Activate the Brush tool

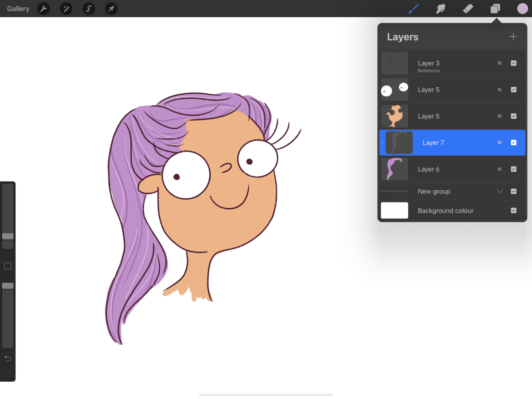click(x=414, y=9)
